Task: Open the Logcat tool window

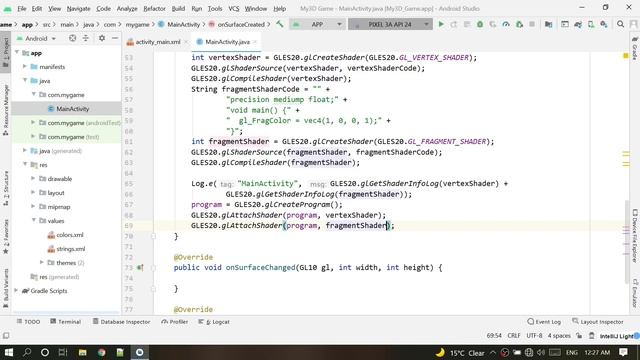Action: 214,322
